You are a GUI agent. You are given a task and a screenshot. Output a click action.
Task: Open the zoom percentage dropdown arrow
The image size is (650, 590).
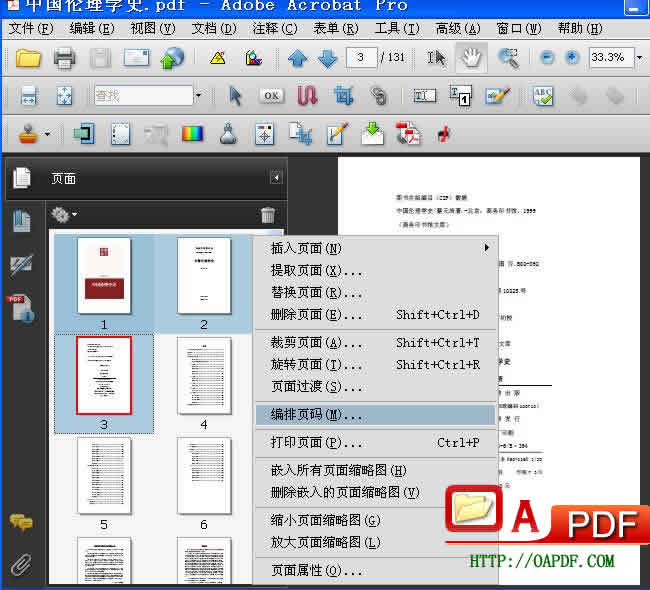(x=640, y=58)
